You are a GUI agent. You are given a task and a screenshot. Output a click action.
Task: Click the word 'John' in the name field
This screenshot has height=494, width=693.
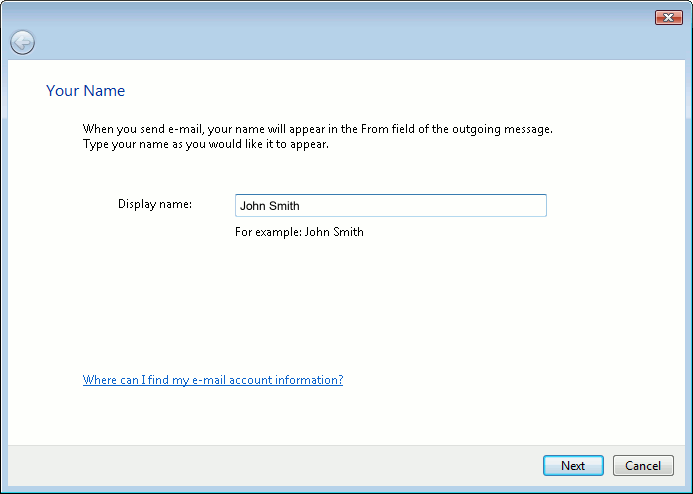coord(253,206)
